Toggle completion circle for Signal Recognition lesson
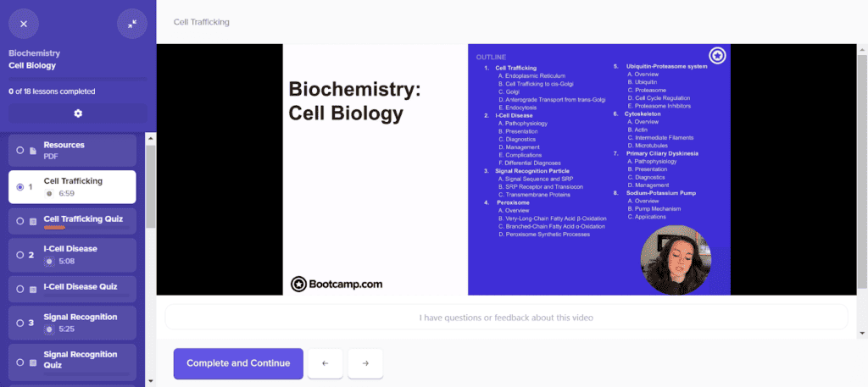 click(x=20, y=323)
